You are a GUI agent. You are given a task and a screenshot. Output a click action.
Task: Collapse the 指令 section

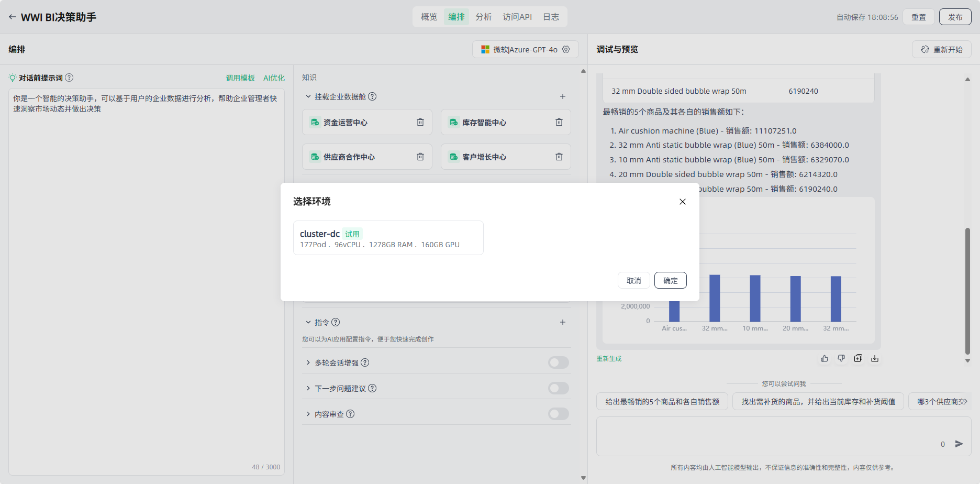tap(308, 322)
